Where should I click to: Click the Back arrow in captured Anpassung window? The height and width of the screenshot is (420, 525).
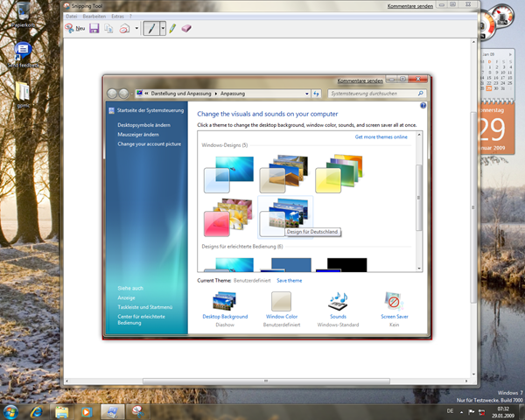pos(112,94)
